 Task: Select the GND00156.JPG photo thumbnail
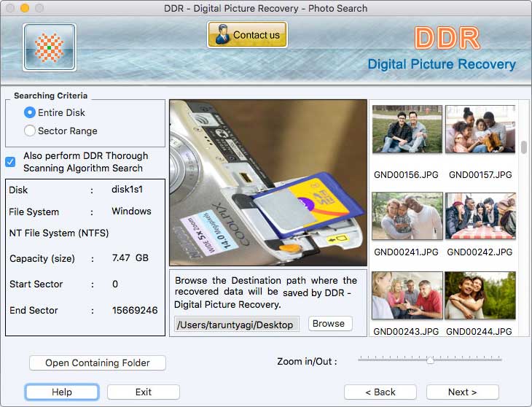coord(407,129)
